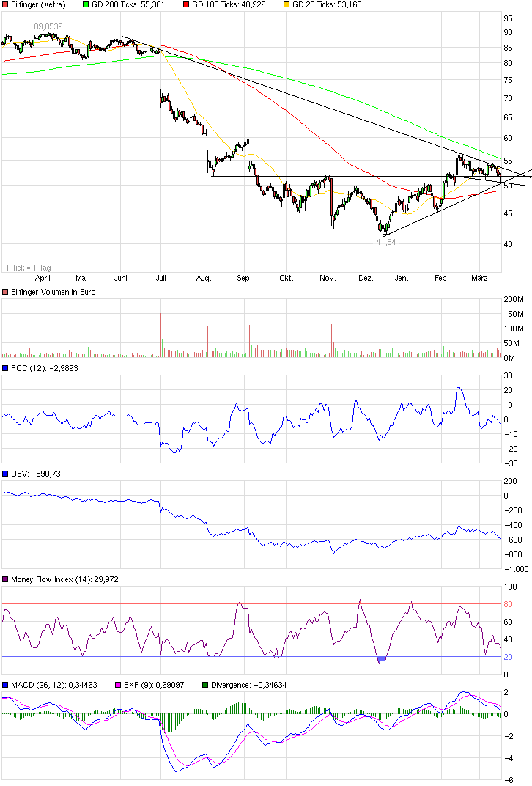This screenshot has width=532, height=786.
Task: Click the OBV axis value -1.000
Action: 516,569
